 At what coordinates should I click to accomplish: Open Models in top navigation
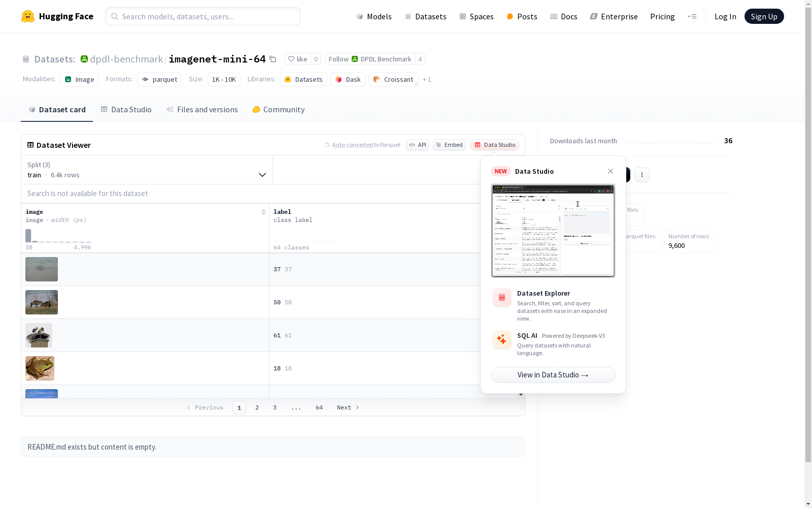click(x=374, y=16)
